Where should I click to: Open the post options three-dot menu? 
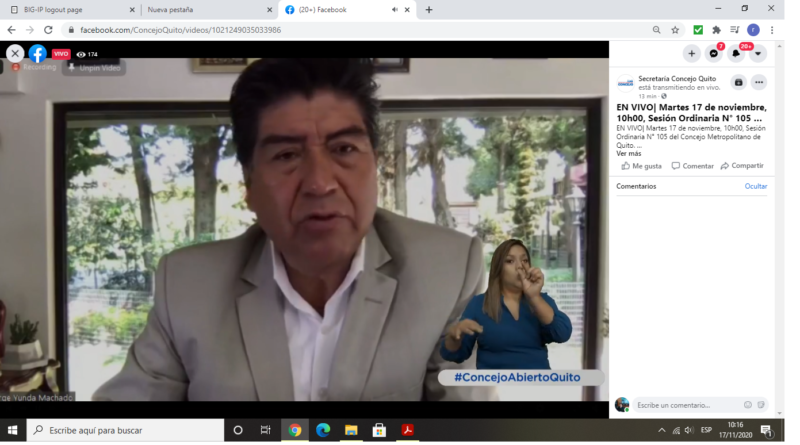(x=759, y=82)
